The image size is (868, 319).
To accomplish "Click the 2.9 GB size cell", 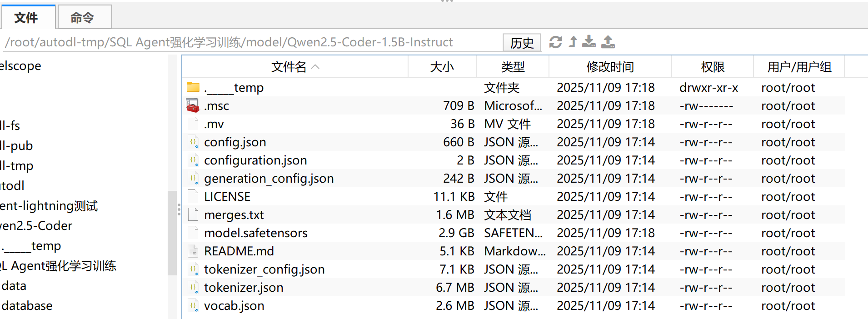I will [456, 233].
